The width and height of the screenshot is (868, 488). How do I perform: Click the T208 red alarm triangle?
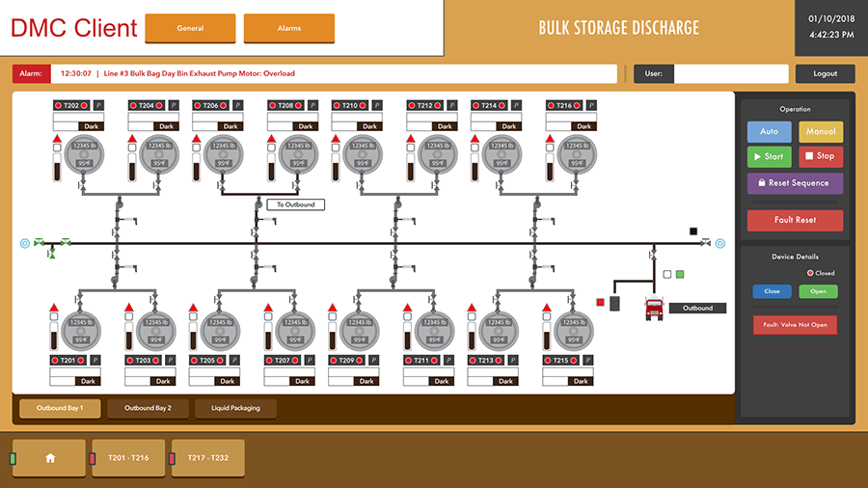(x=271, y=138)
